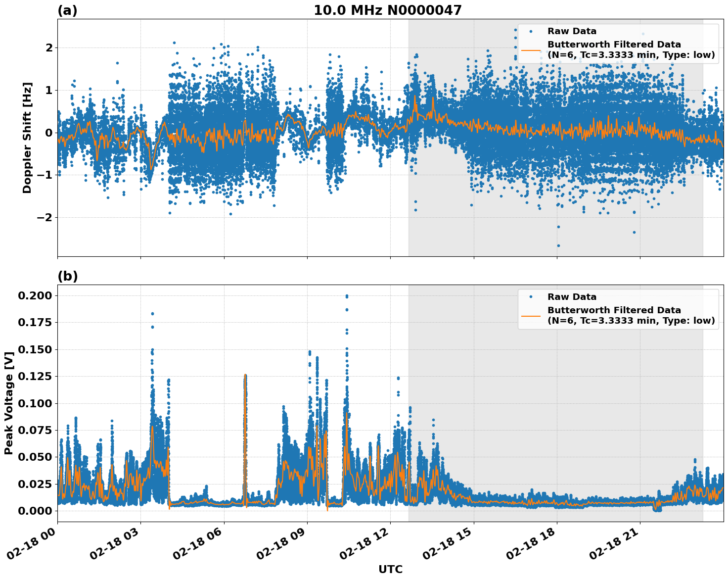Image resolution: width=728 pixels, height=580 pixels.
Task: Select the 0.200 peak voltage data spike
Action: 347,295
